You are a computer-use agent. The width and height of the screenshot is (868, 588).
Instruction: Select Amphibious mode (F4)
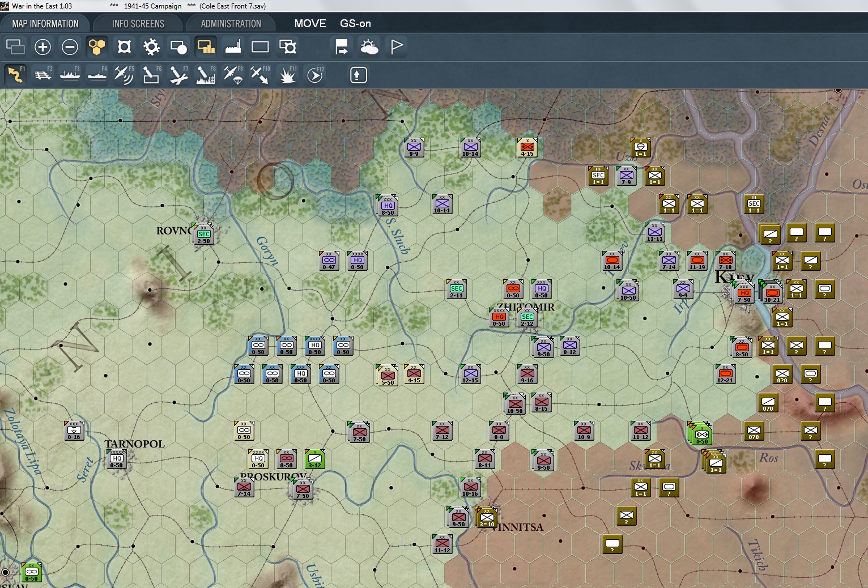(x=97, y=75)
